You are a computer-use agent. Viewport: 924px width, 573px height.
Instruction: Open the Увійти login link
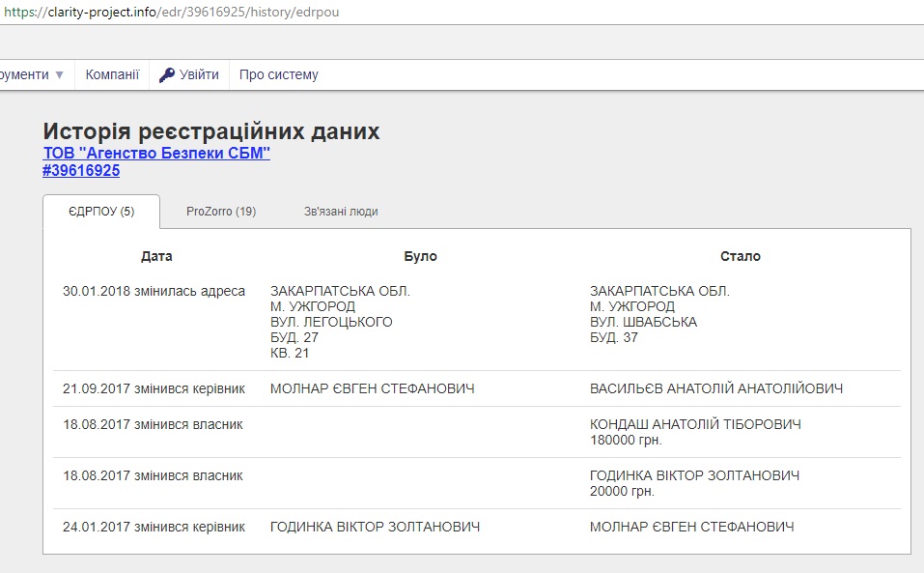[199, 74]
